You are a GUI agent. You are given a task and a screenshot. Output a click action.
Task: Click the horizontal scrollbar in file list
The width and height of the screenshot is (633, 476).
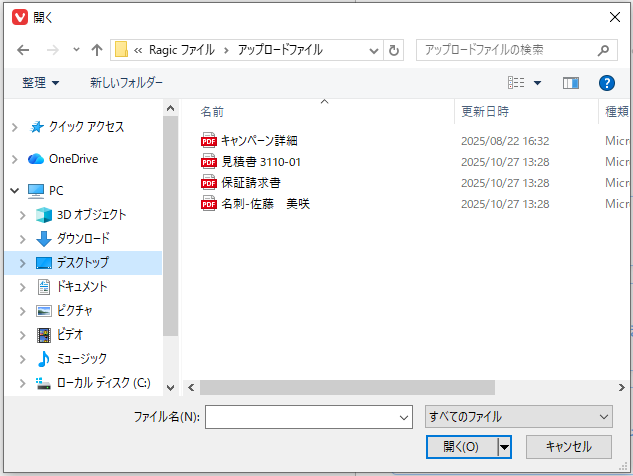347,387
